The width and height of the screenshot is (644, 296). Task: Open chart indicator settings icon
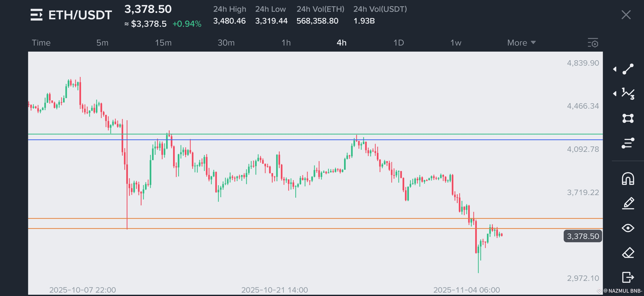click(x=593, y=43)
